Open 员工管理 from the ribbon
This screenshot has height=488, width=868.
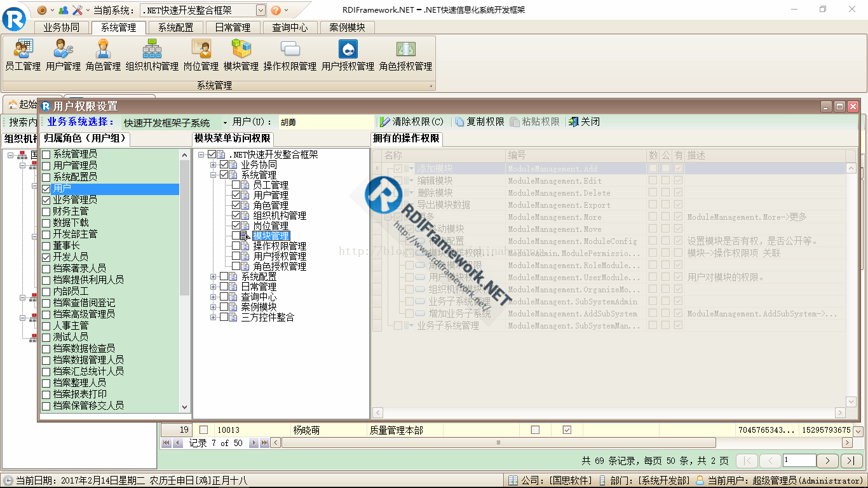[x=23, y=55]
